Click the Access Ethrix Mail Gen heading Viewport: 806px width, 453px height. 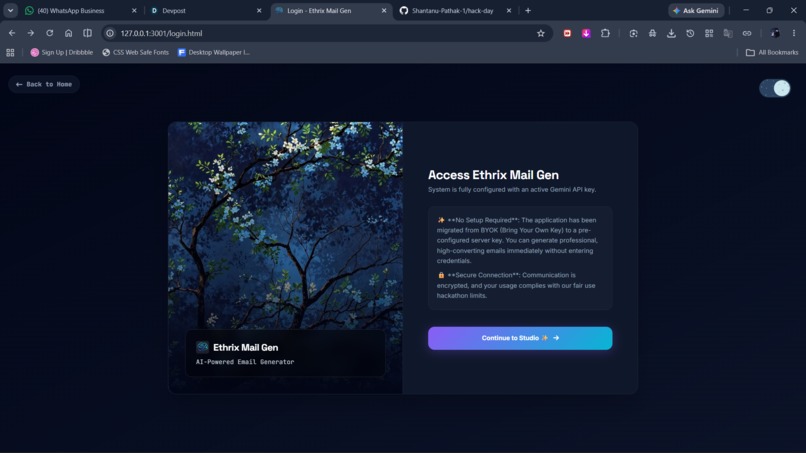point(493,175)
